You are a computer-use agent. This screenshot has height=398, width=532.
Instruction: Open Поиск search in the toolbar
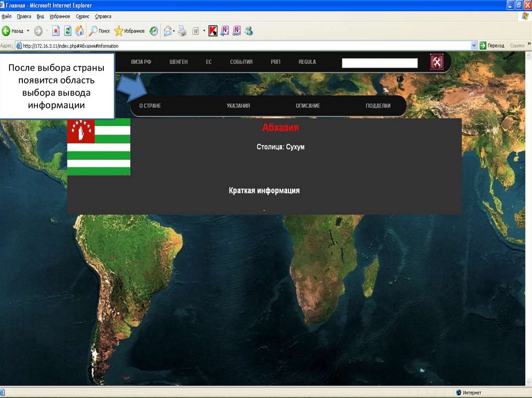[x=100, y=31]
